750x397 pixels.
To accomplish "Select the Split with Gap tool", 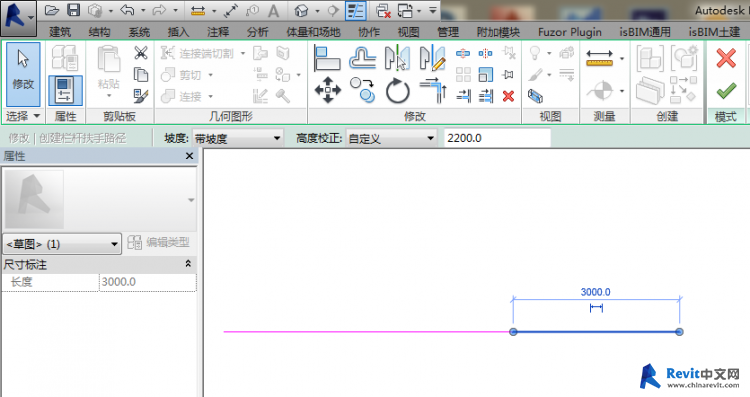I will 485,53.
